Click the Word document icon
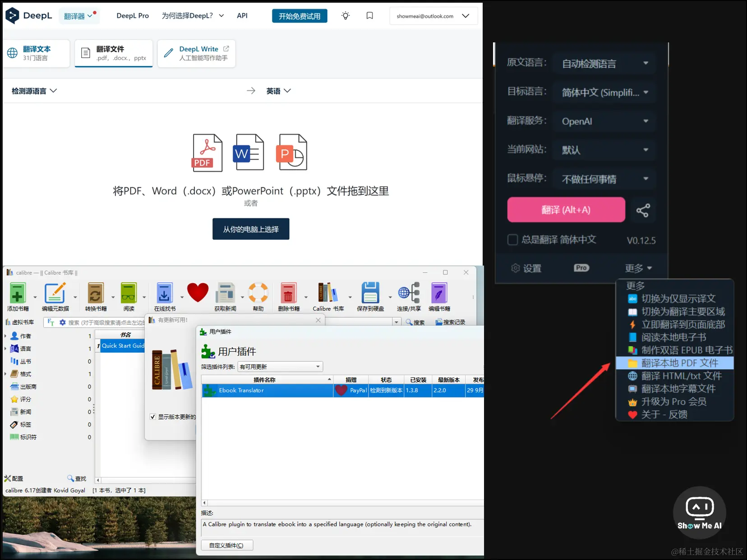Screen dimensions: 747x560 tap(249, 152)
